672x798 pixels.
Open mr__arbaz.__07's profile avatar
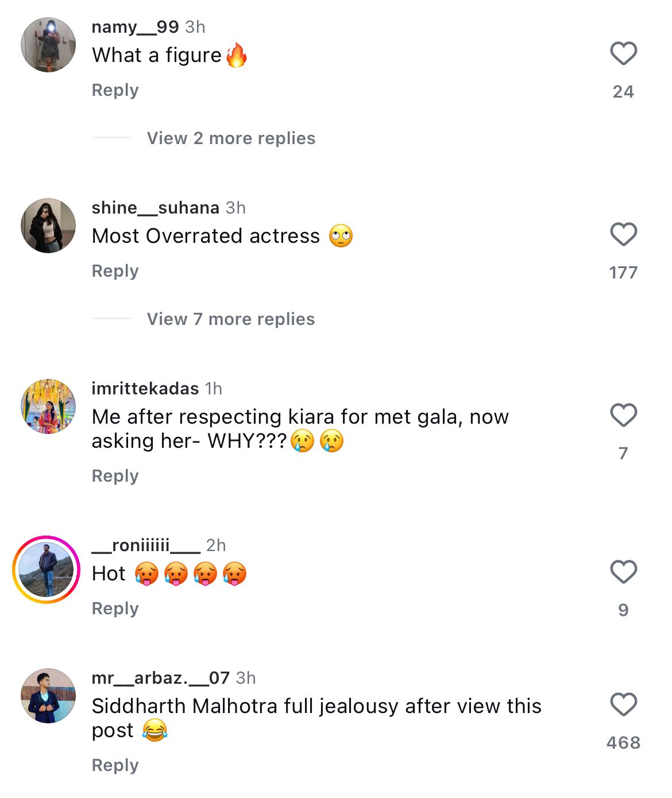[48, 696]
